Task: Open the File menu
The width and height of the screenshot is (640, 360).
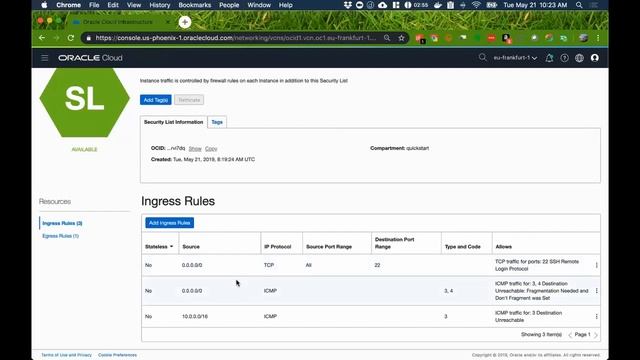Action: (x=94, y=5)
